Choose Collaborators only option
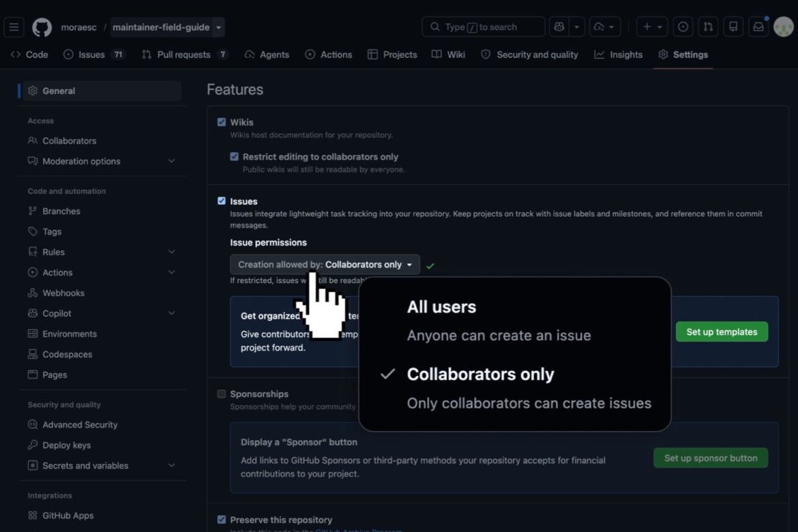 [514, 389]
